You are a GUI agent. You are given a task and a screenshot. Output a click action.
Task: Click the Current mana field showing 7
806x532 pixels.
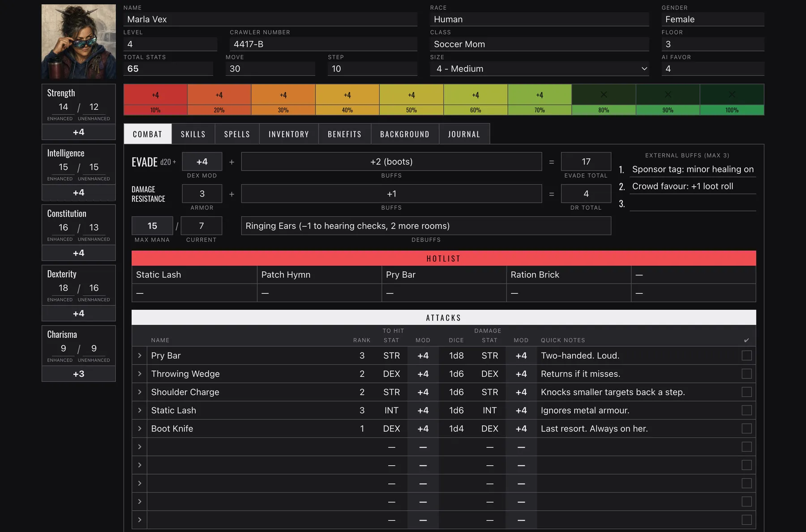tap(201, 226)
